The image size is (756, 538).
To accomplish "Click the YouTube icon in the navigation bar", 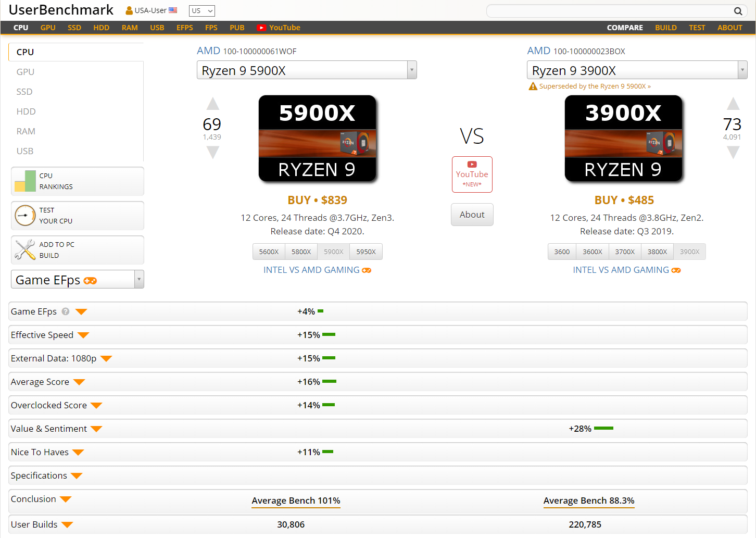I will tap(262, 28).
